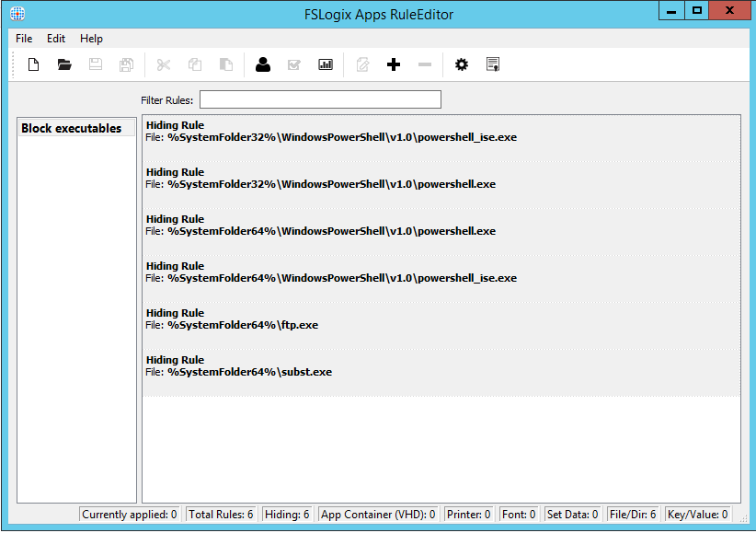Maximize the RuleEditor window
756x533 pixels.
pyautogui.click(x=696, y=11)
